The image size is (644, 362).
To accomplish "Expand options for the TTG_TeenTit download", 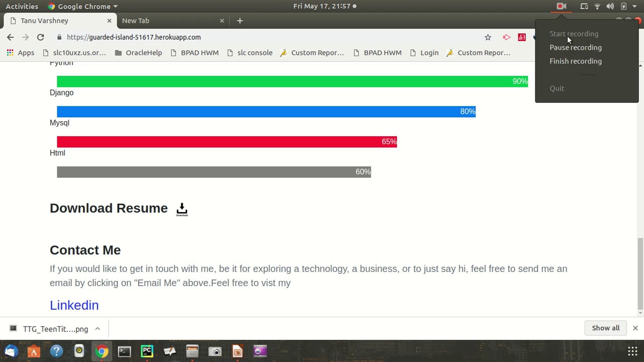I will point(98,329).
